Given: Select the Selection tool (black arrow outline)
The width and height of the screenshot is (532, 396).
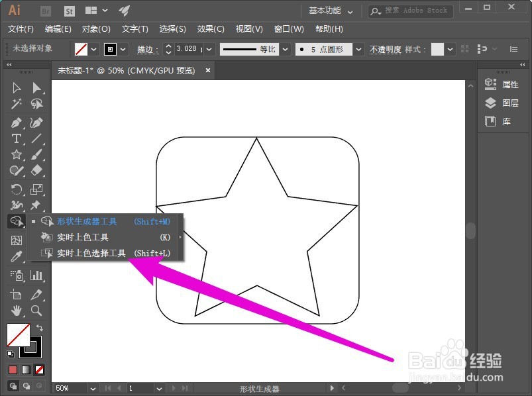Looking at the screenshot, I should pos(17,88).
